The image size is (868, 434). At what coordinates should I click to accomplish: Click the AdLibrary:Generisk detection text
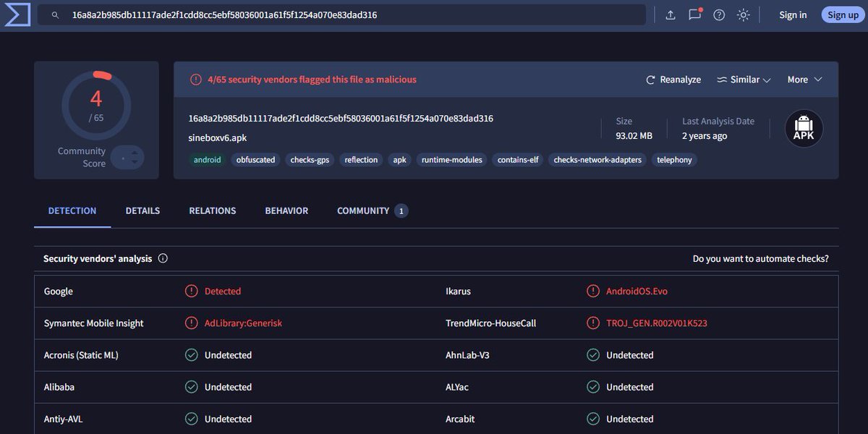pyautogui.click(x=244, y=323)
